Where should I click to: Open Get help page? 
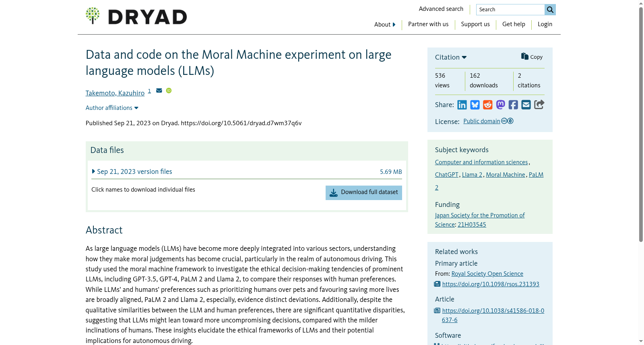click(x=514, y=24)
